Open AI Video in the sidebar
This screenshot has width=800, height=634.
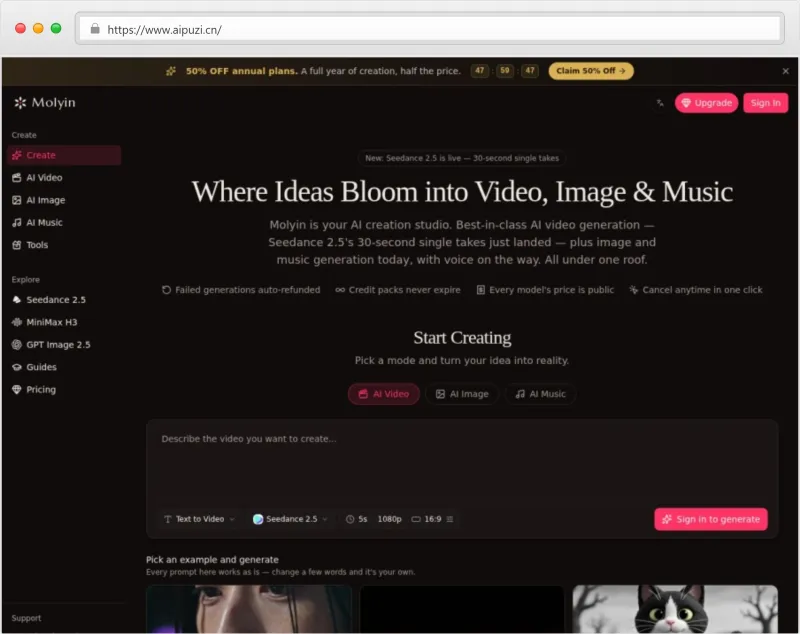point(64,177)
